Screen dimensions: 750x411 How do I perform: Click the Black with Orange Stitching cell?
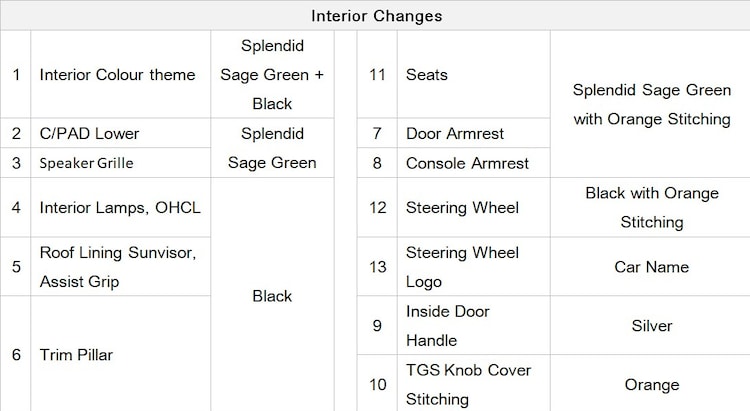point(651,208)
